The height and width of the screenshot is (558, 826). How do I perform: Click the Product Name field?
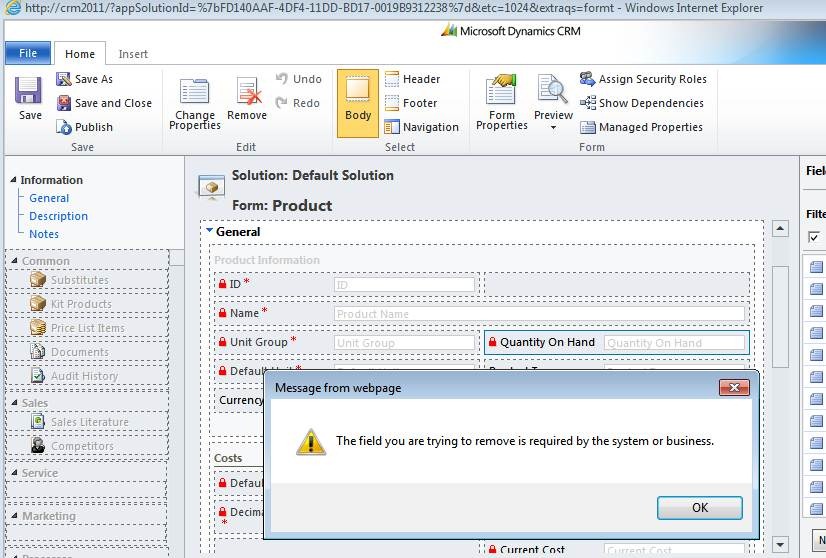click(539, 314)
